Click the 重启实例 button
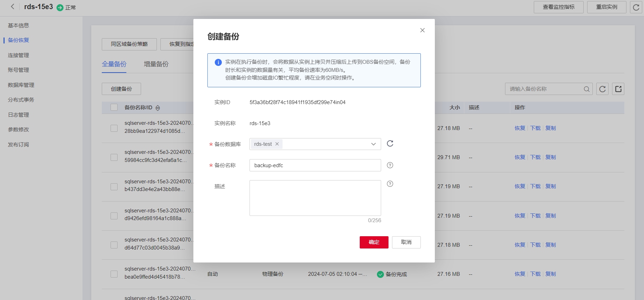Viewport: 644px width, 300px height. pyautogui.click(x=607, y=7)
